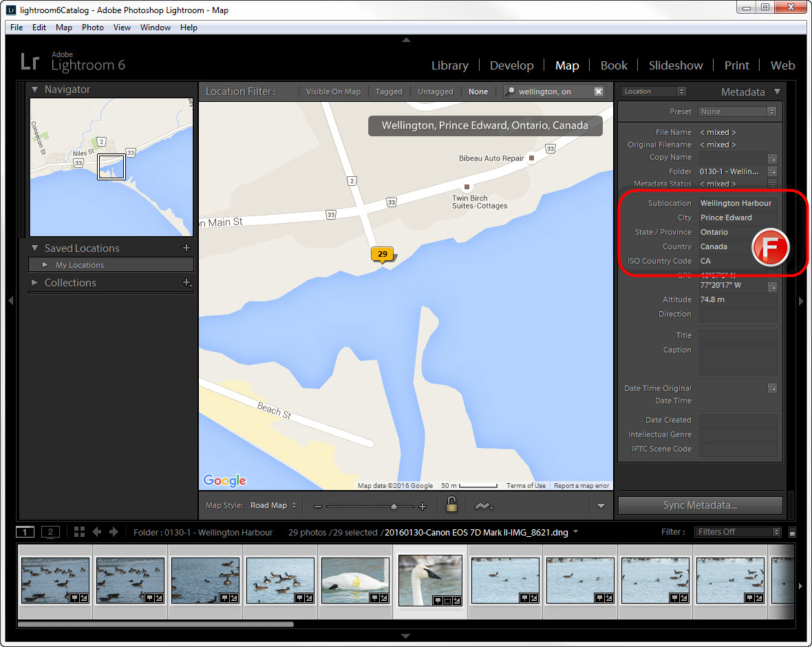Image resolution: width=812 pixels, height=647 pixels.
Task: Open the toolbar content dropdown triangle
Action: (601, 506)
